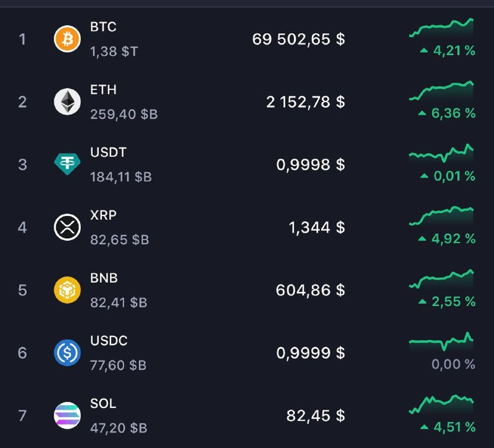Click the USDC blue dollar icon

(67, 353)
